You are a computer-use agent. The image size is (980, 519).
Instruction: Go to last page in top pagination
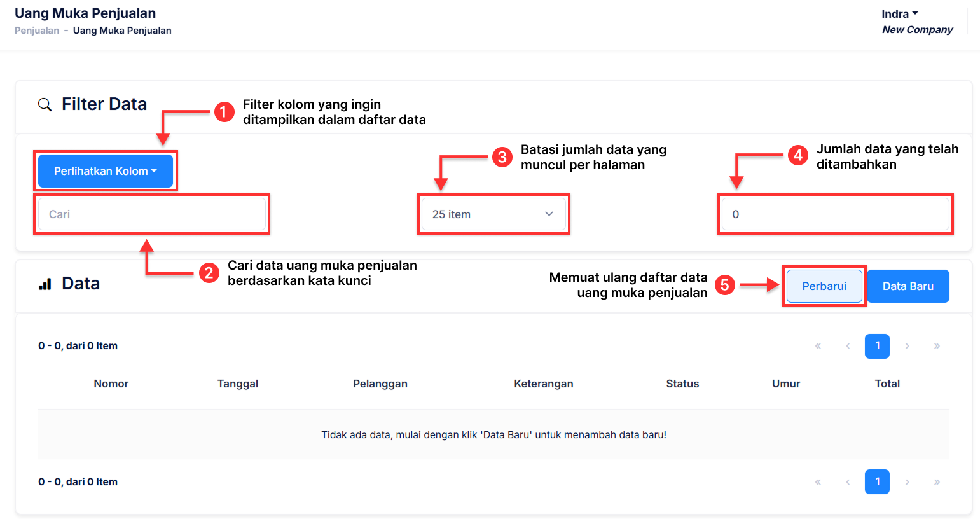tap(937, 346)
